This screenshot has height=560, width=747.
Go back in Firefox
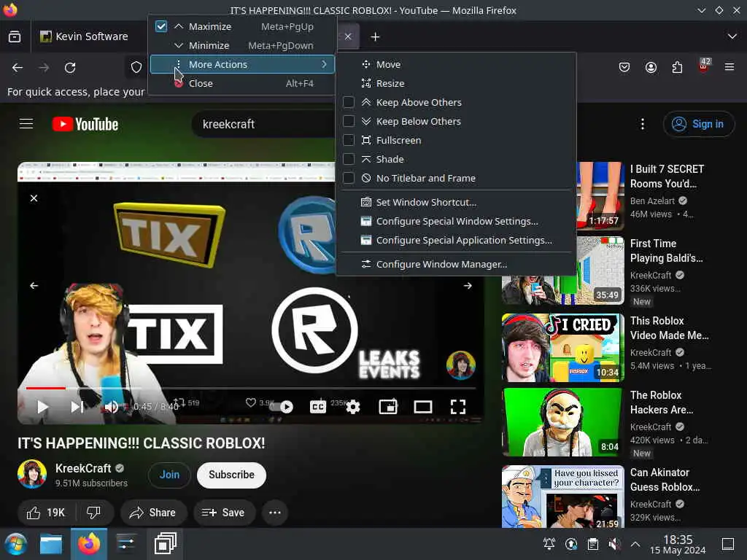click(x=18, y=68)
